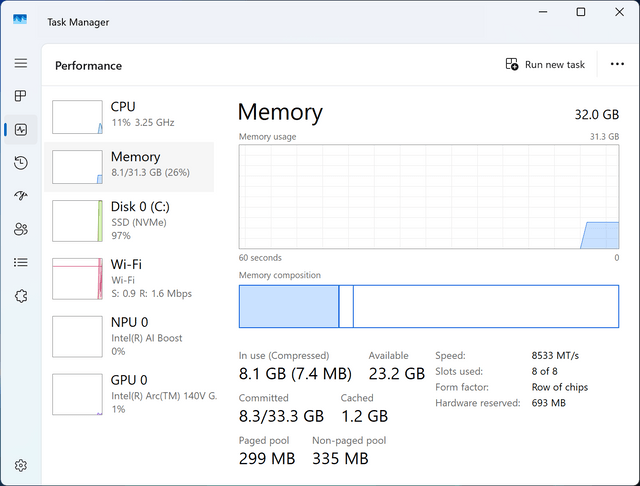The height and width of the screenshot is (486, 640).
Task: Close the Task Manager window
Action: click(619, 12)
